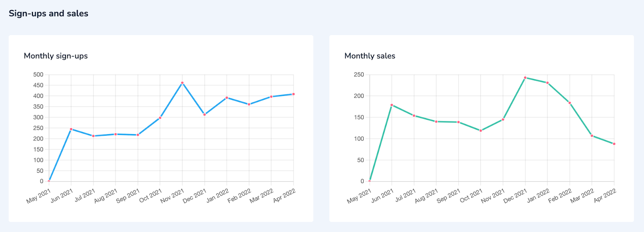This screenshot has width=644, height=232.
Task: Click the Nov 2021 peak point on sign-ups chart
Action: 182,83
